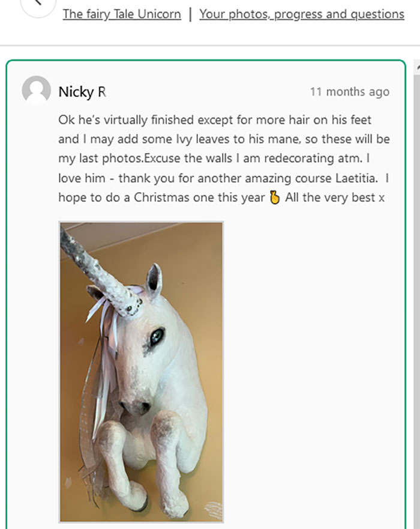Select the Nicky R username
This screenshot has width=420, height=529.
coord(82,92)
